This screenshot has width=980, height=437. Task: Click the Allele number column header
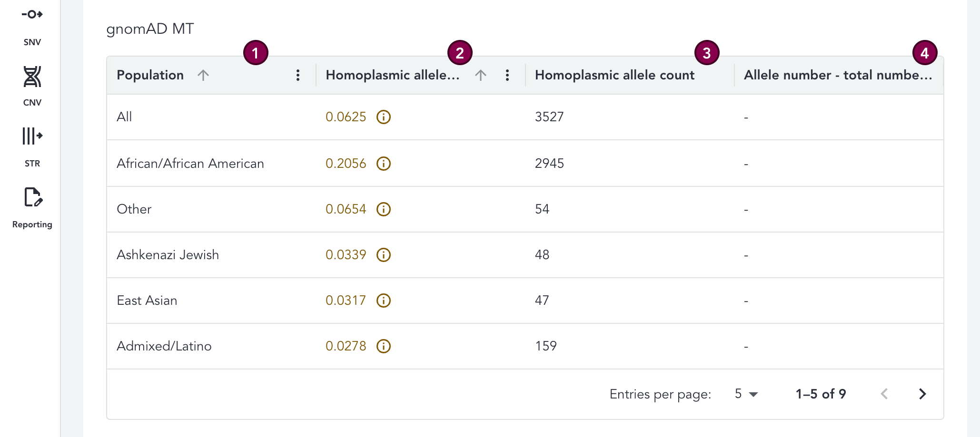(838, 75)
